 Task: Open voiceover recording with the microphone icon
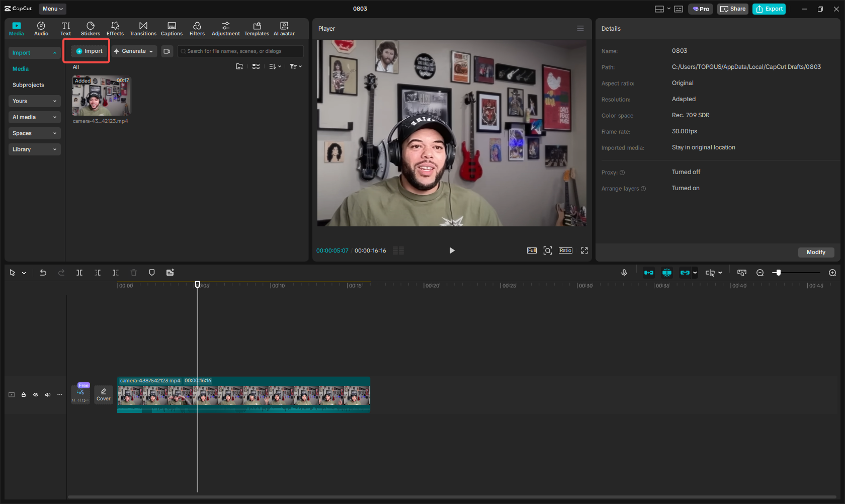tap(624, 272)
